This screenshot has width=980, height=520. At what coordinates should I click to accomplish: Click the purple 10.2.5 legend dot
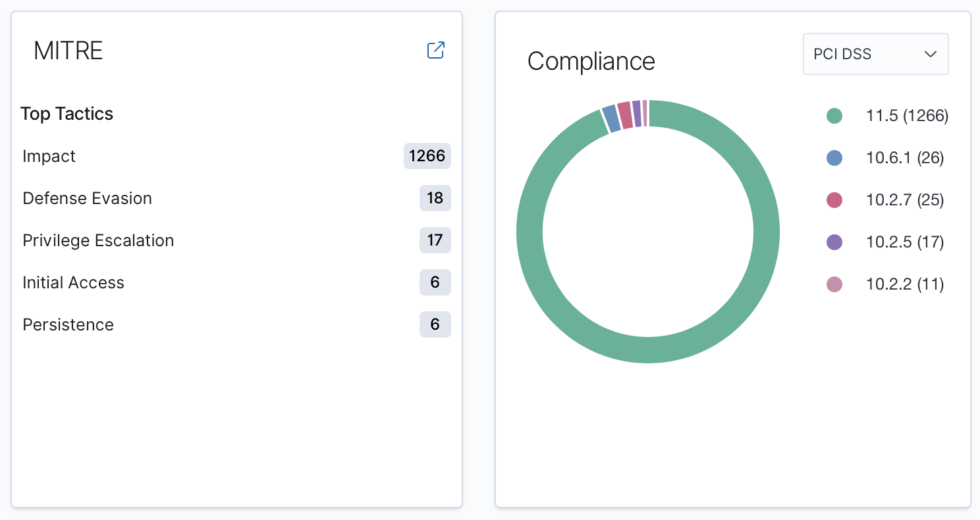834,242
